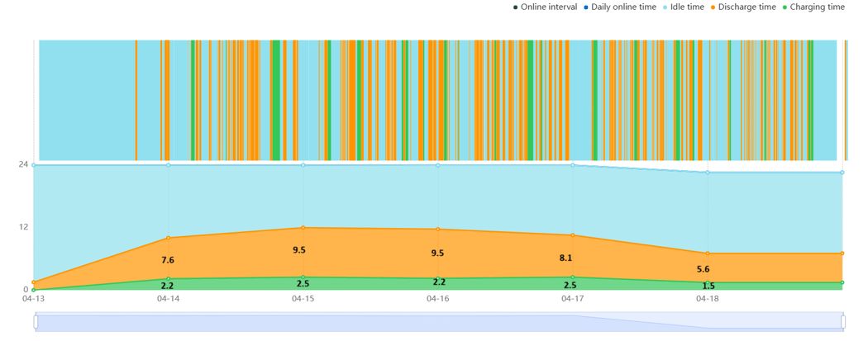Image resolution: width=868 pixels, height=341 pixels.
Task: Click the data zoom slider bar middle
Action: 440,322
